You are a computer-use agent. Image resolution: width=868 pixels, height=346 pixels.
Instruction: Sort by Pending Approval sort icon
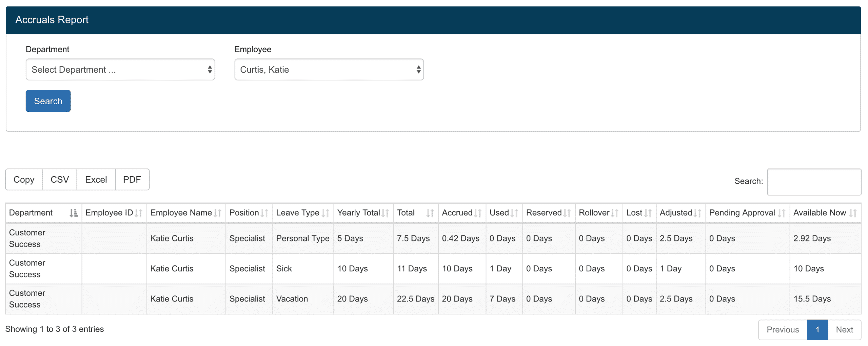tap(781, 213)
